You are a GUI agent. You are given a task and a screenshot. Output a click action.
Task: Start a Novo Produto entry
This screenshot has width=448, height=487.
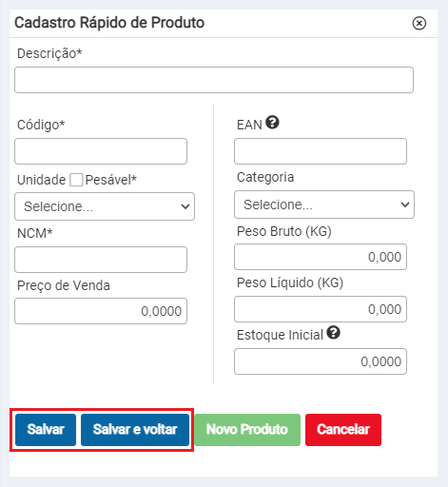[x=247, y=430]
